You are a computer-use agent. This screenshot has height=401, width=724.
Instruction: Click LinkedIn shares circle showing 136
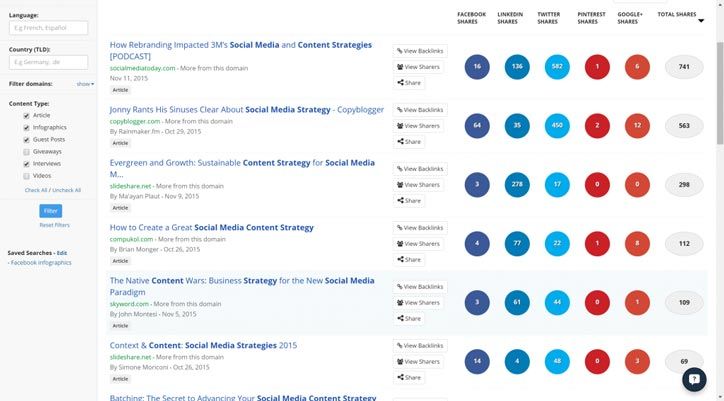click(517, 67)
